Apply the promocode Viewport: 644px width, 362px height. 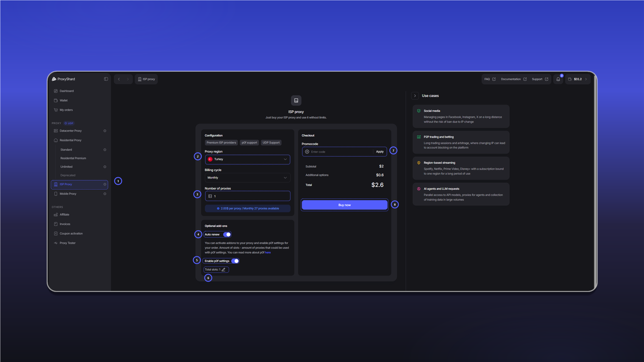380,152
